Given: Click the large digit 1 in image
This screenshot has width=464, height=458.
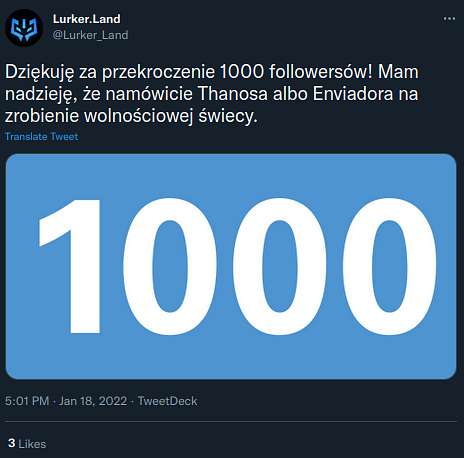Looking at the screenshot, I should (70, 266).
